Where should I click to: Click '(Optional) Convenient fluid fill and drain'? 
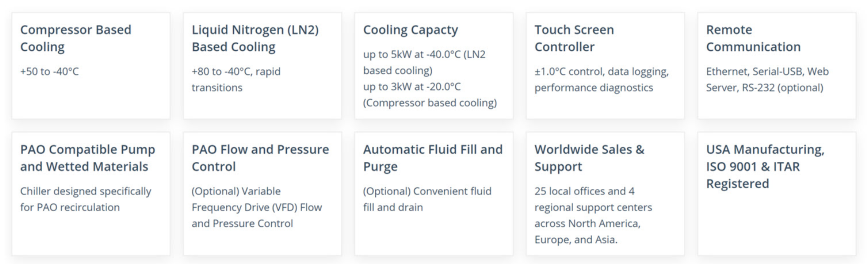427,199
